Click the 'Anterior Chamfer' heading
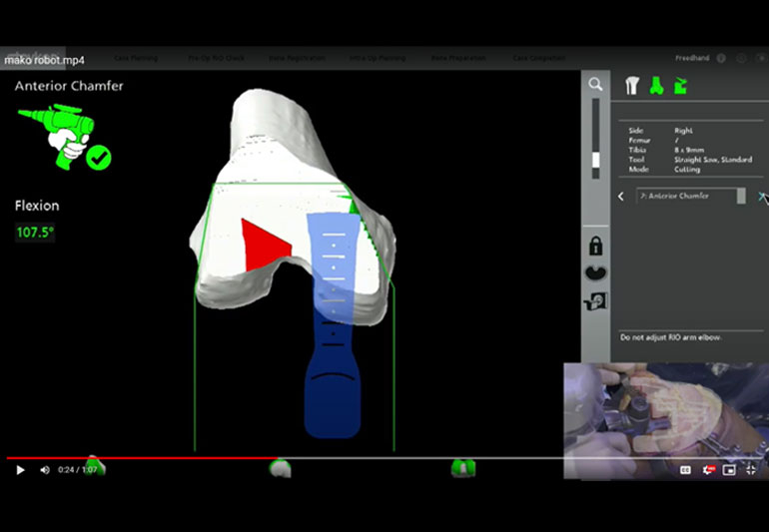This screenshot has width=769, height=532. (x=69, y=86)
